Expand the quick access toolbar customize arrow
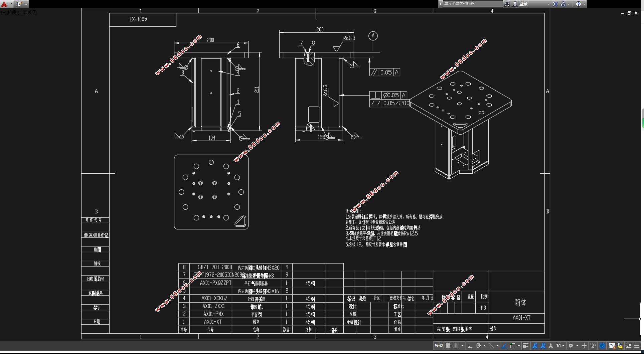 click(x=26, y=4)
